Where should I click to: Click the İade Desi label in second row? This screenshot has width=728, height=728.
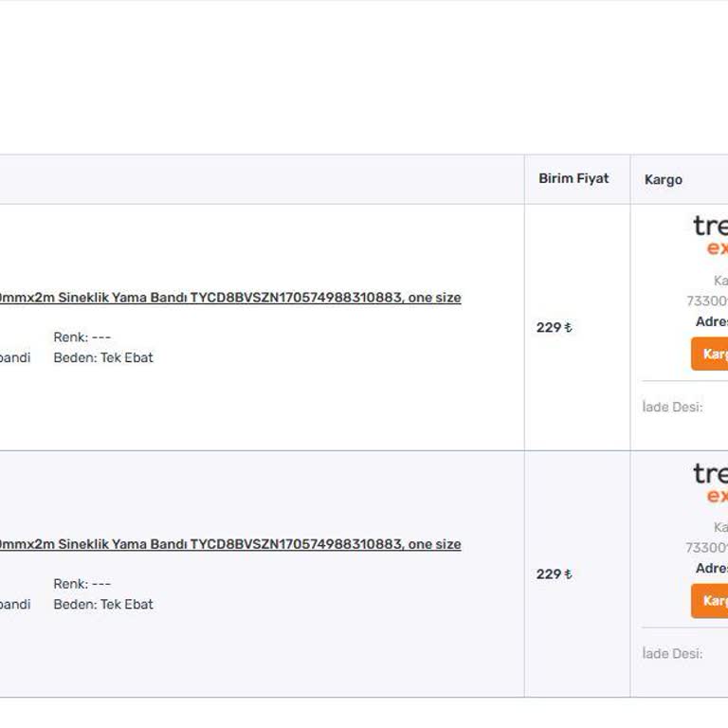672,654
